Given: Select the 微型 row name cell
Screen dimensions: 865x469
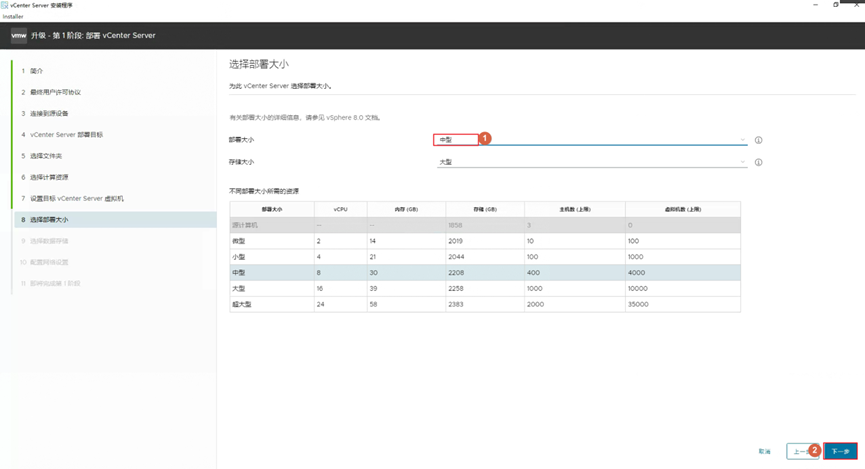Looking at the screenshot, I should pyautogui.click(x=272, y=241).
